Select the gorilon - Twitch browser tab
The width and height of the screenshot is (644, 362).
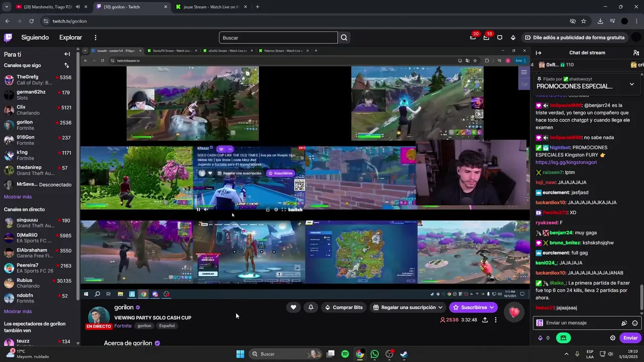pyautogui.click(x=131, y=7)
